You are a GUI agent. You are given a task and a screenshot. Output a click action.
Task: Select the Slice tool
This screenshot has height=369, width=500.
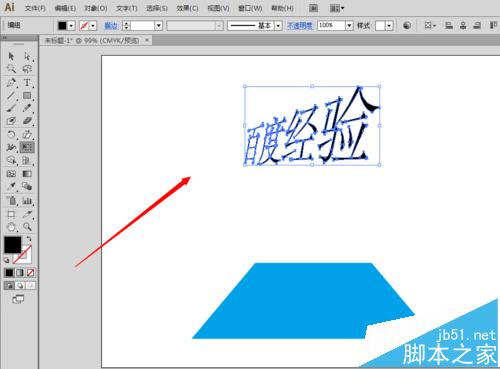click(x=27, y=214)
